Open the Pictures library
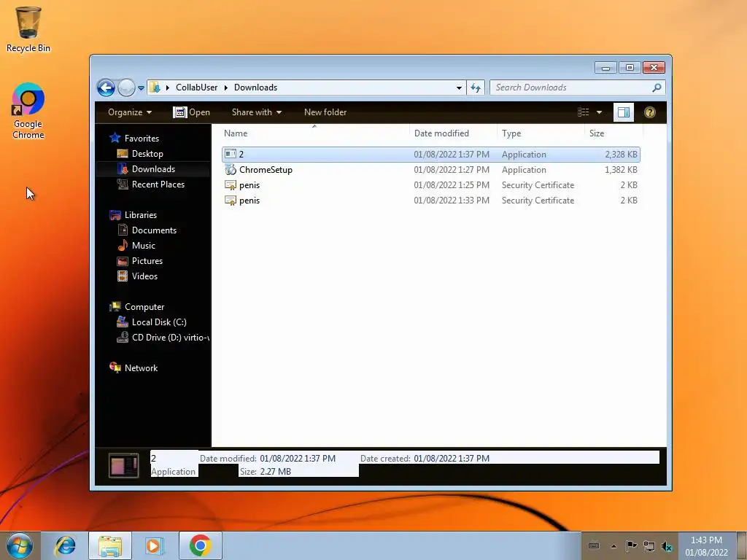747x560 pixels. coord(147,261)
